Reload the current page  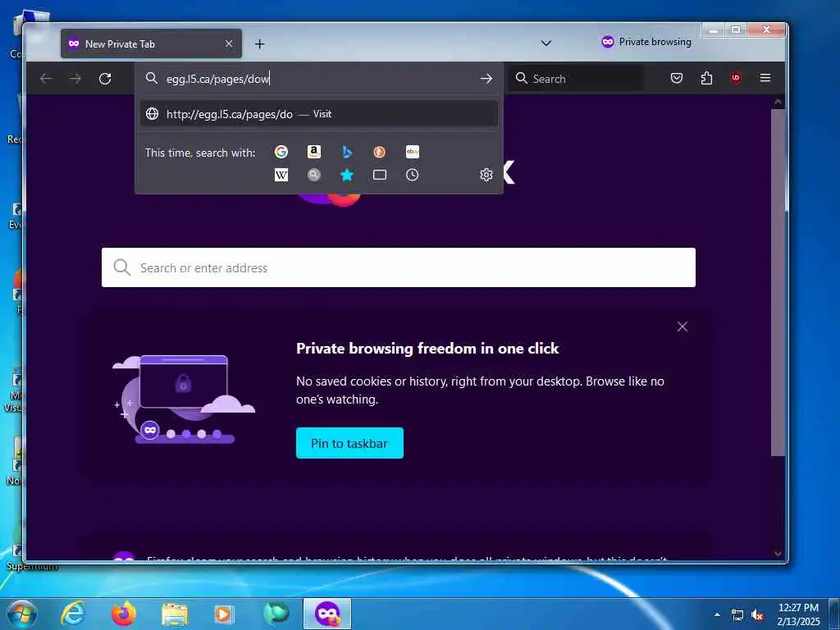coord(105,79)
